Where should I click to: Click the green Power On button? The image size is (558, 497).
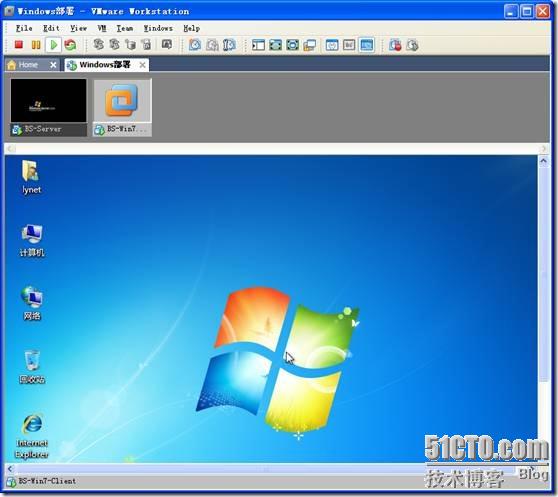[x=53, y=45]
